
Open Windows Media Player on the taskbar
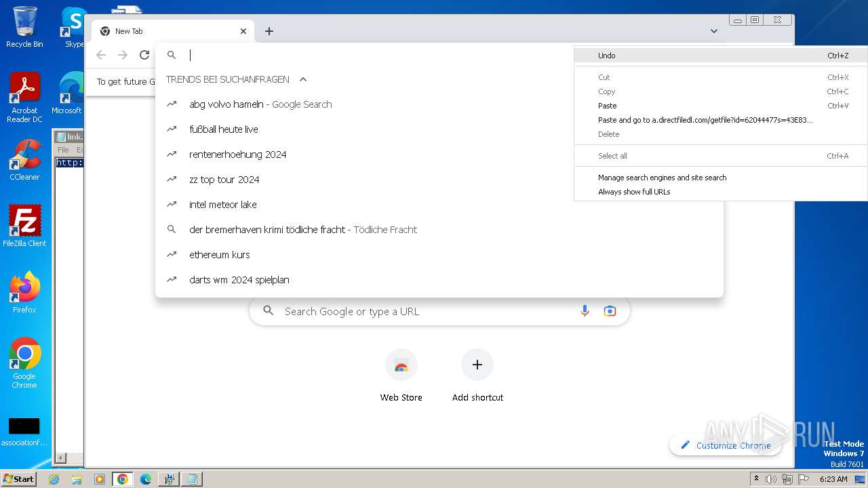(100, 479)
